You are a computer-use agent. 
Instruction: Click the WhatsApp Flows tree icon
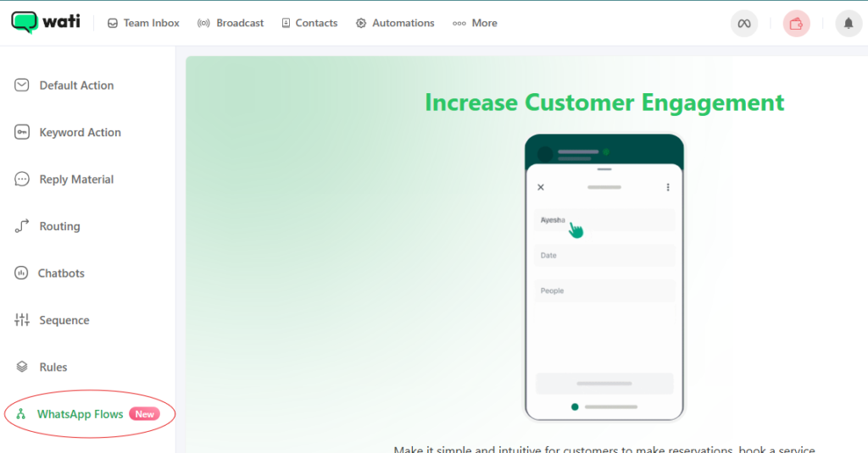pos(21,414)
